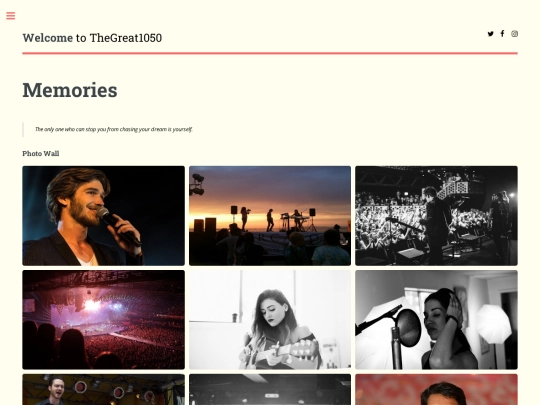Open the red-lit arena concert photo
540x405 pixels.
point(104,320)
